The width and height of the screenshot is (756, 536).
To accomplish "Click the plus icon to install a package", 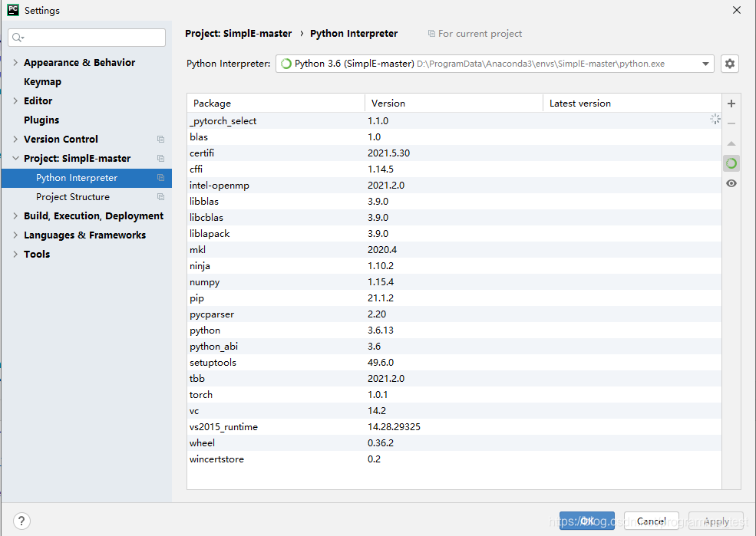I will coord(731,104).
